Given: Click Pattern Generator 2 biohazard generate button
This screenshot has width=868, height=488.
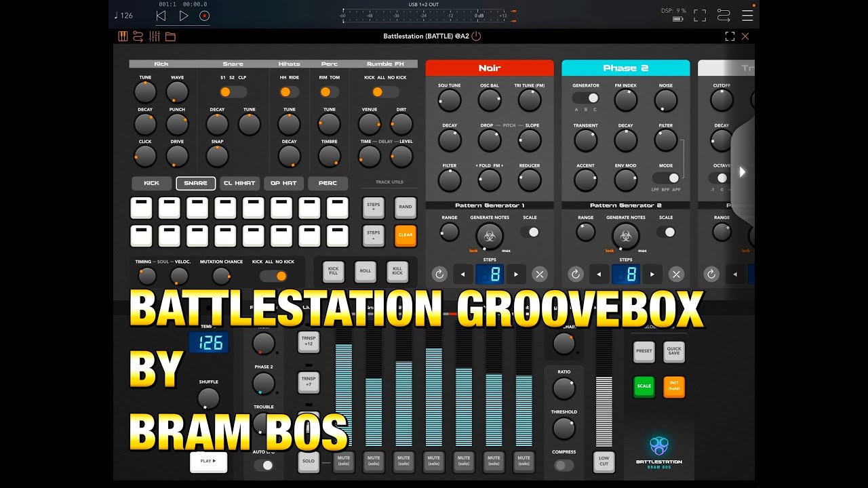Looking at the screenshot, I should 625,236.
